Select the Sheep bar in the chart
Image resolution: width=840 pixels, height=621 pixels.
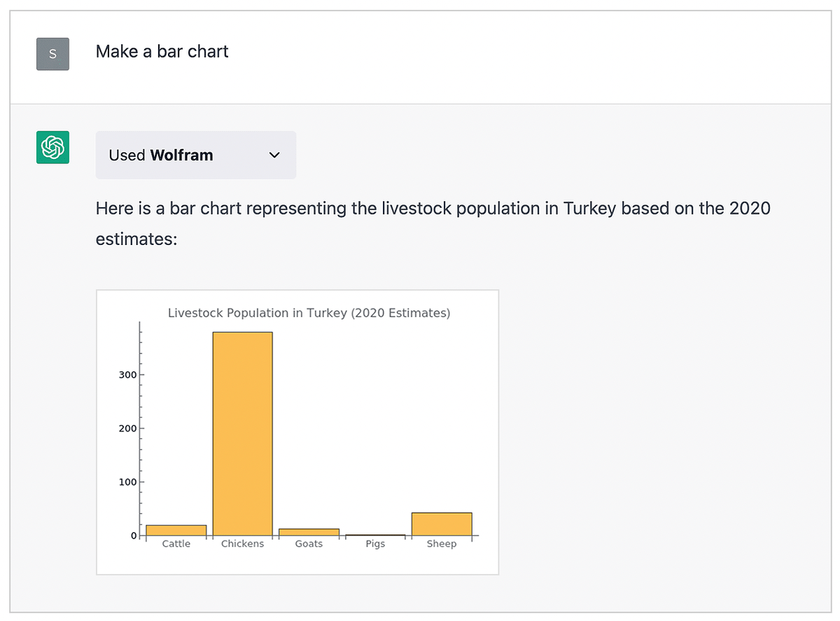[442, 524]
